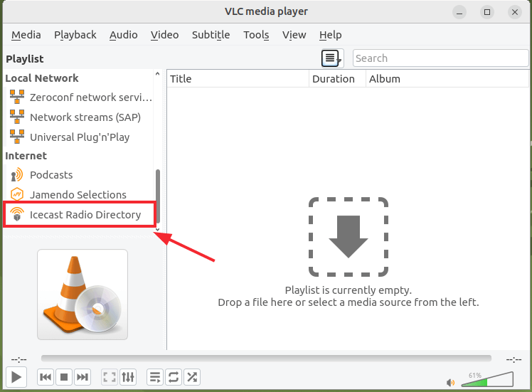This screenshot has height=392, width=532.
Task: Open the Video menu
Action: pos(164,35)
